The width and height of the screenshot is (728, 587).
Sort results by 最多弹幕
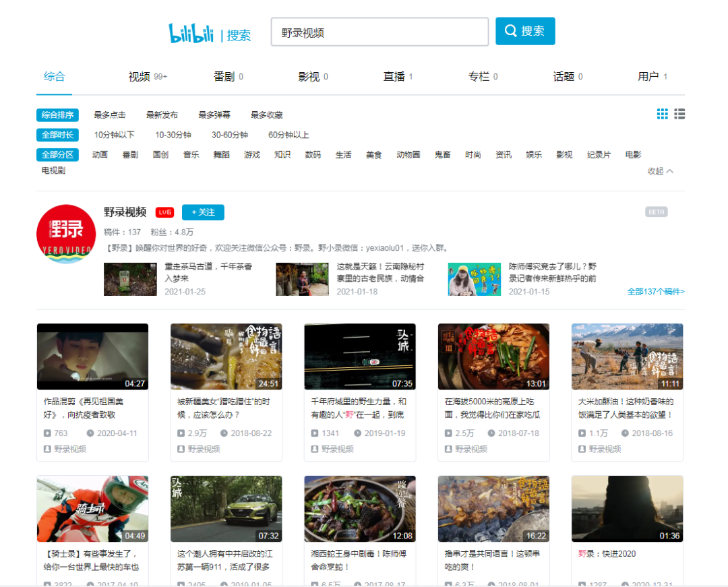(x=214, y=115)
